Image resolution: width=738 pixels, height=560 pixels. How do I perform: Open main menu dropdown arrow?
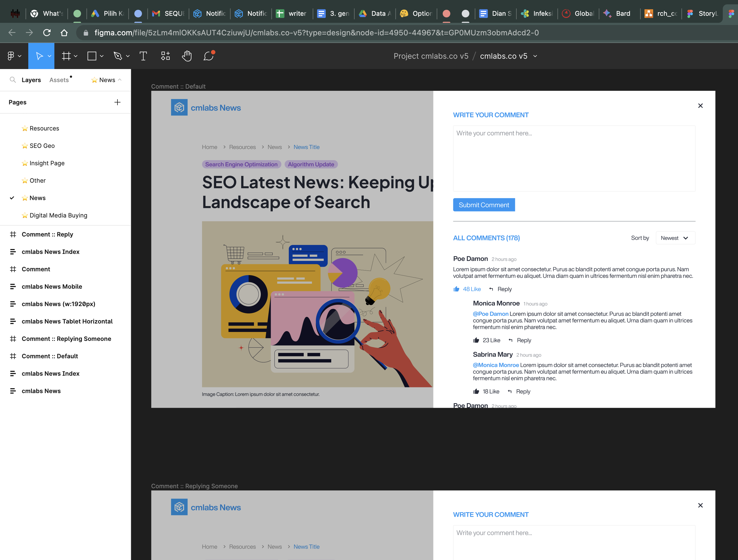(x=20, y=56)
